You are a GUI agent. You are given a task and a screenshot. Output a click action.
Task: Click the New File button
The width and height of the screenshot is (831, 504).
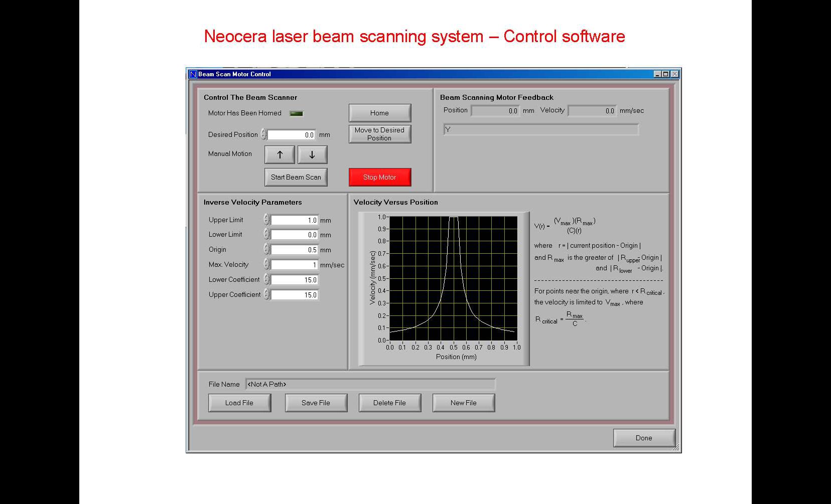(x=464, y=403)
